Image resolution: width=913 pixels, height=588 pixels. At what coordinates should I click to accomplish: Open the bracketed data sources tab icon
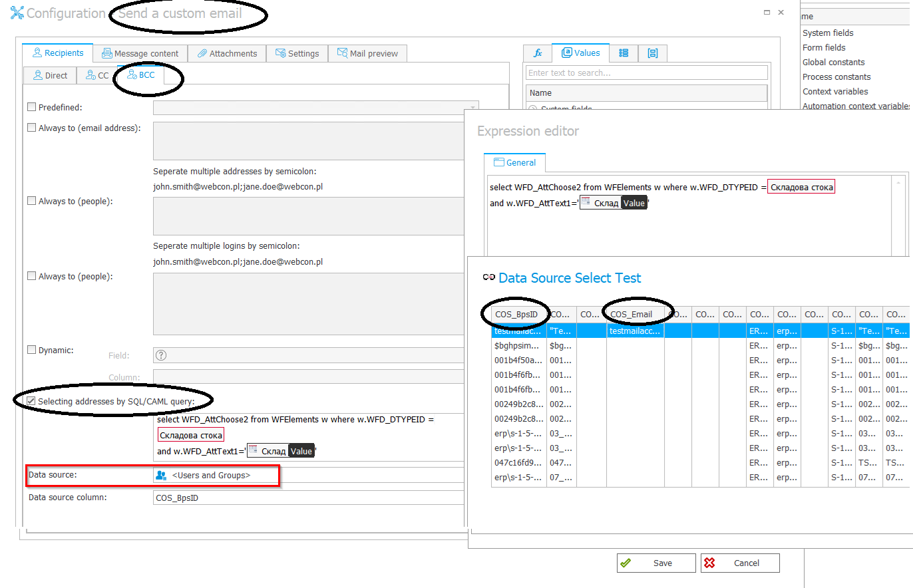652,53
